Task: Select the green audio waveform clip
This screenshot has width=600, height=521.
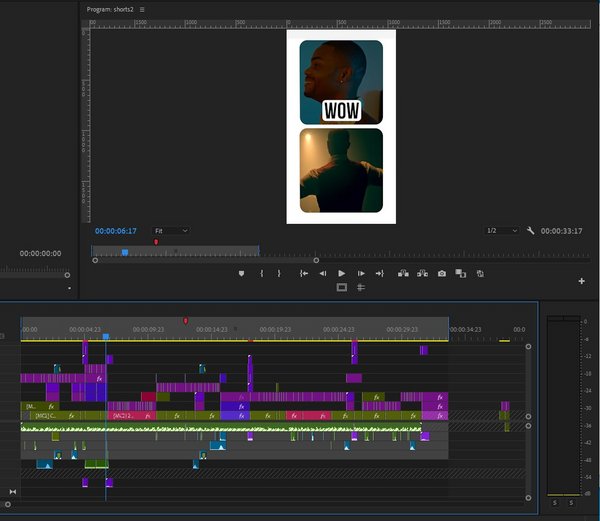Action: [x=221, y=427]
